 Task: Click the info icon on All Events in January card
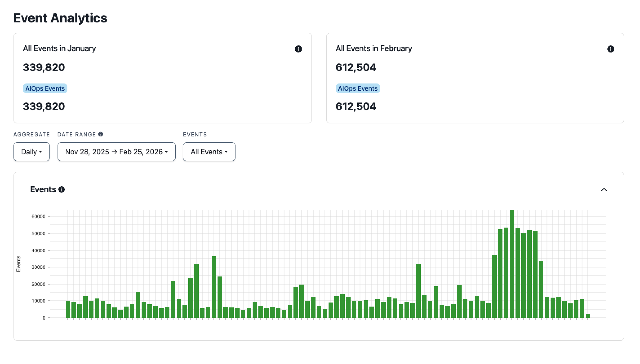[x=298, y=49]
